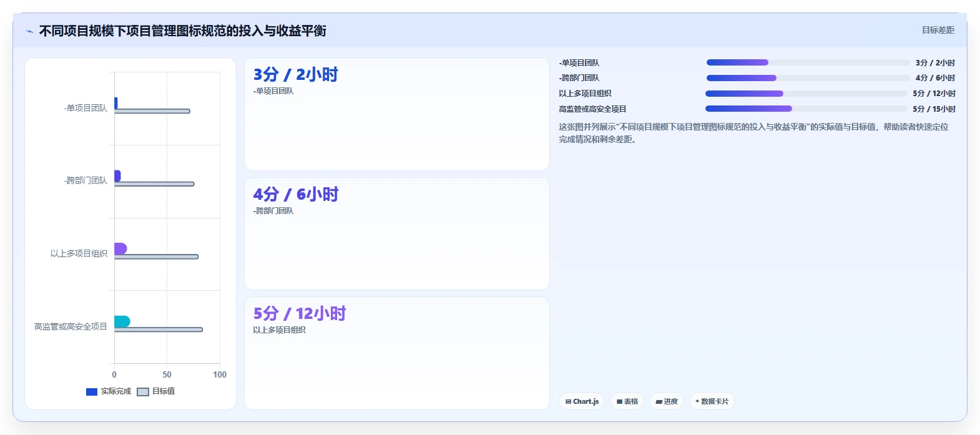Click the chart axis label -单项目团队
This screenshot has height=435, width=980.
tap(86, 109)
